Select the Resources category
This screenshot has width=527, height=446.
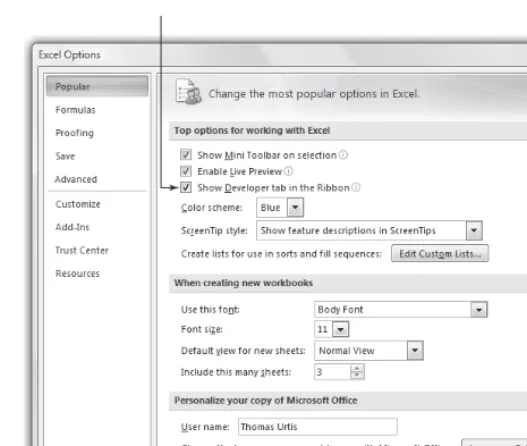coord(78,274)
